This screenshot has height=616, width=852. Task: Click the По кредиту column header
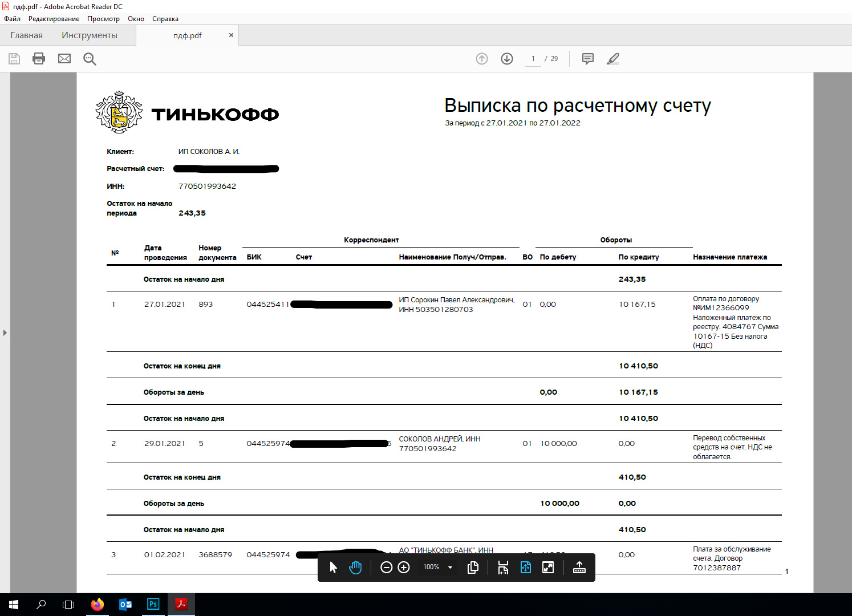coord(639,257)
